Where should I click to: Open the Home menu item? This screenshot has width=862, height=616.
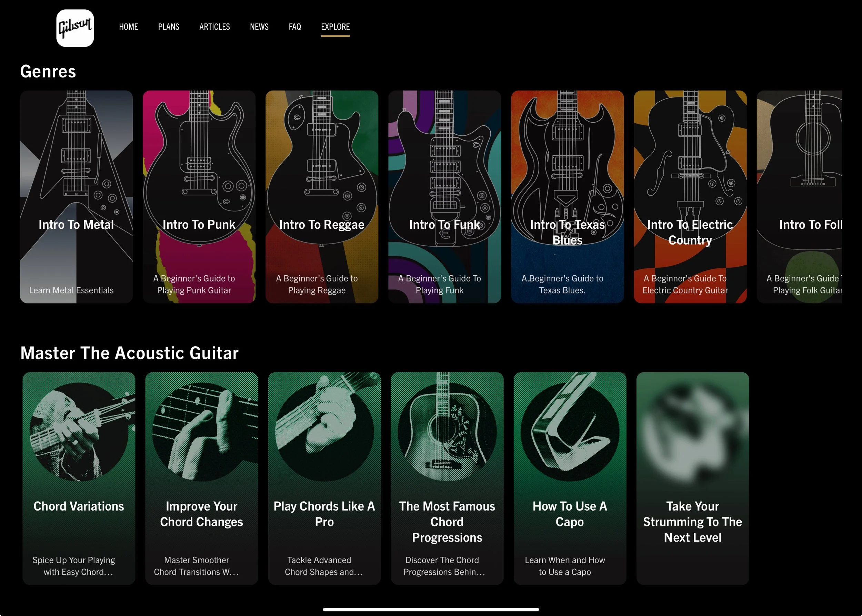[128, 27]
